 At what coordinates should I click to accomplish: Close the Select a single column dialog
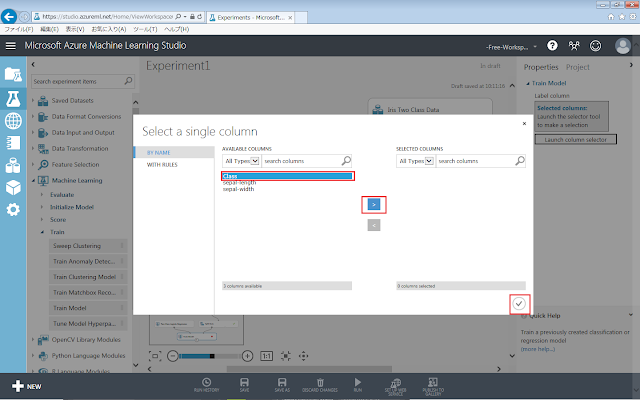525,124
